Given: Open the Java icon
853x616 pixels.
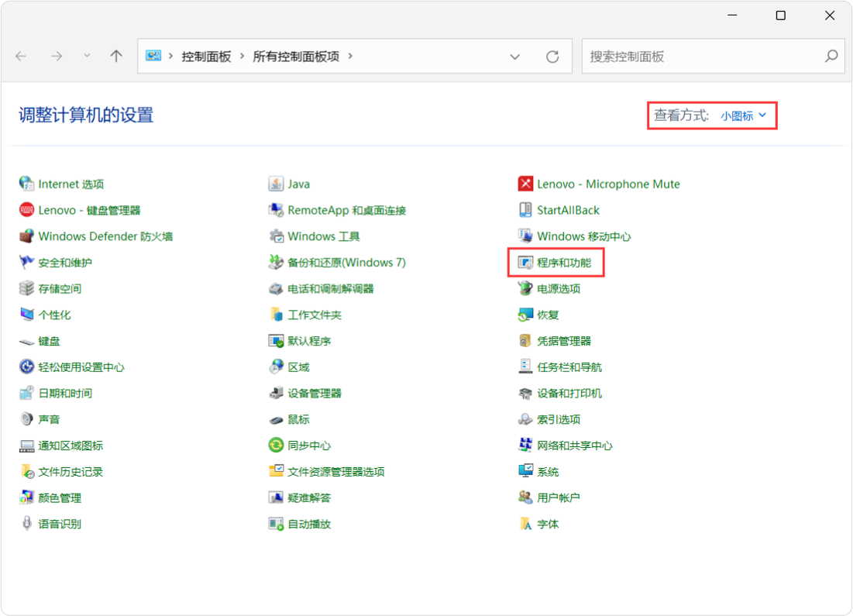Looking at the screenshot, I should (x=276, y=184).
